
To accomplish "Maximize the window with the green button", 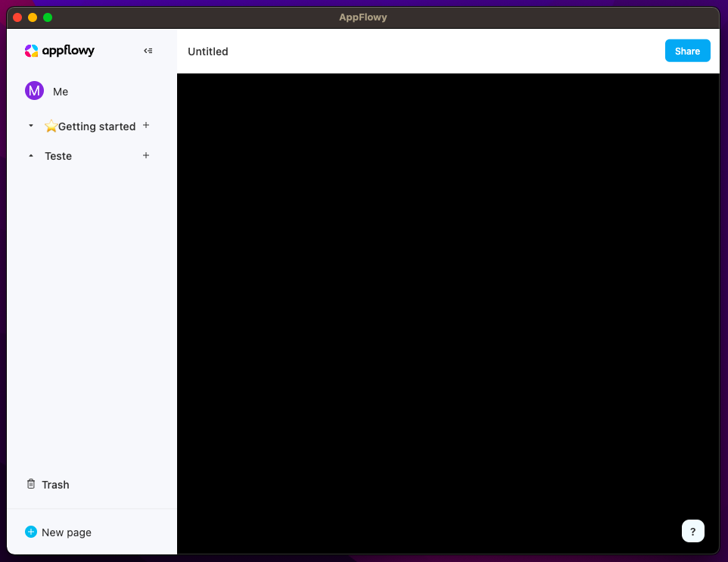I will coord(48,17).
